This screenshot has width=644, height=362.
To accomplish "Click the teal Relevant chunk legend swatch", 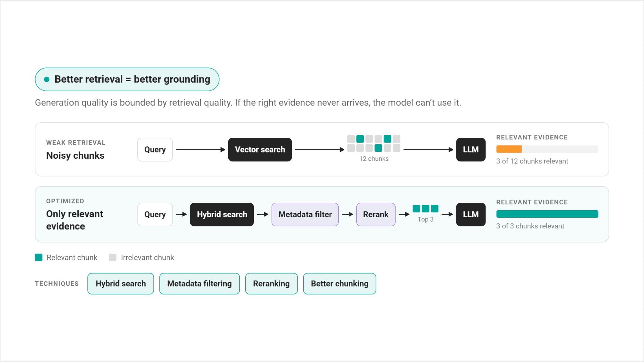I will 39,257.
